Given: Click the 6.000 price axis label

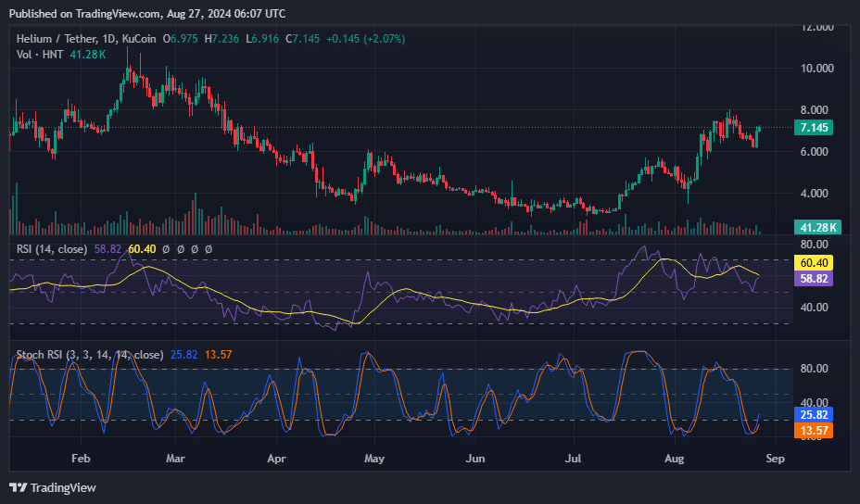Looking at the screenshot, I should tap(815, 152).
